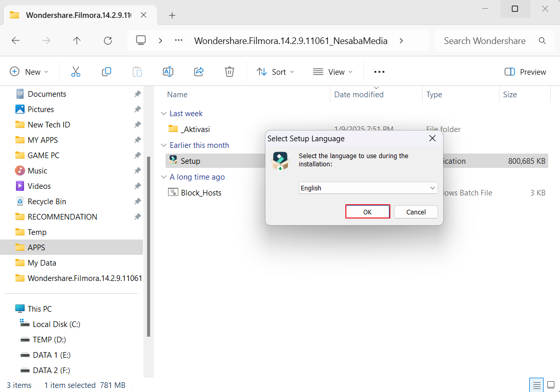Navigate back to the previous folder

tap(15, 41)
